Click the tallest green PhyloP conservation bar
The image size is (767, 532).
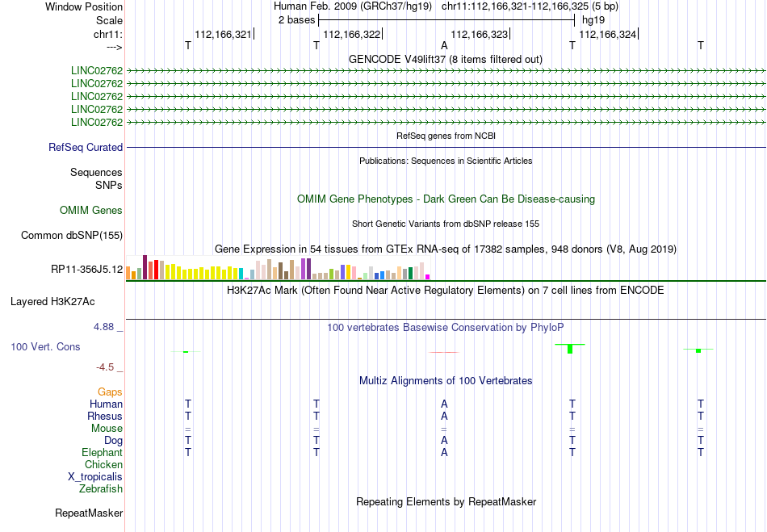click(570, 349)
